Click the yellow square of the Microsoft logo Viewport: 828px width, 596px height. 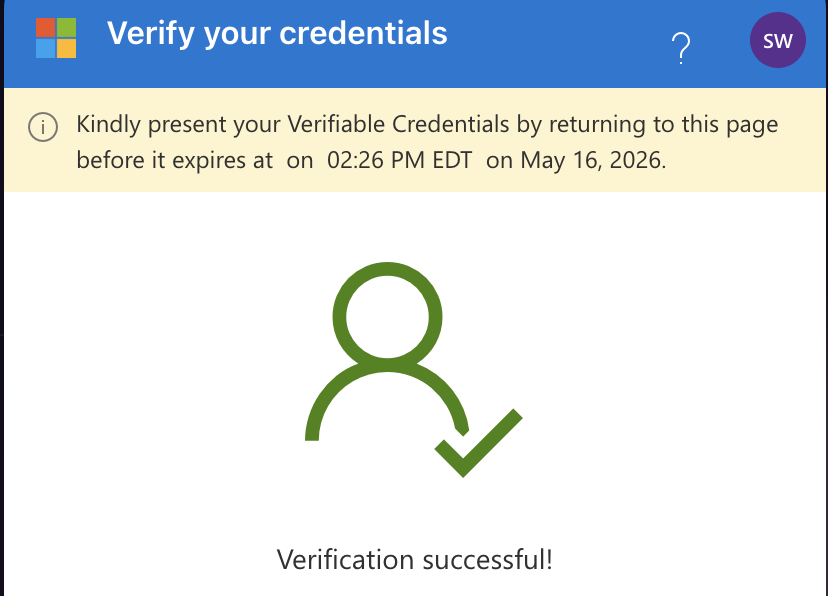(x=67, y=49)
